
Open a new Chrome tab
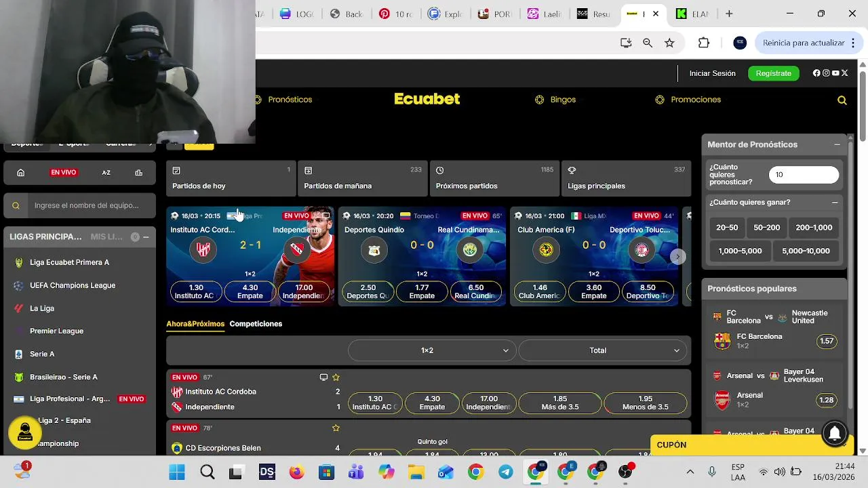pos(729,14)
